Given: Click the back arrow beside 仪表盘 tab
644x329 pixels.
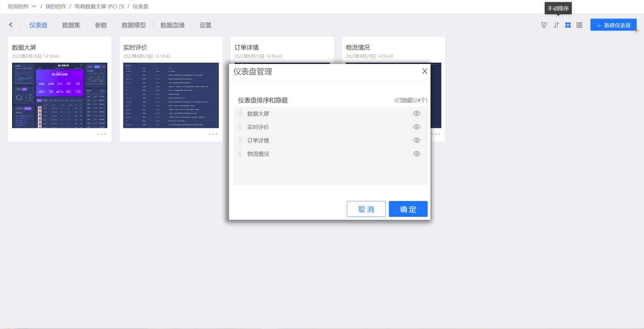Looking at the screenshot, I should pos(11,25).
